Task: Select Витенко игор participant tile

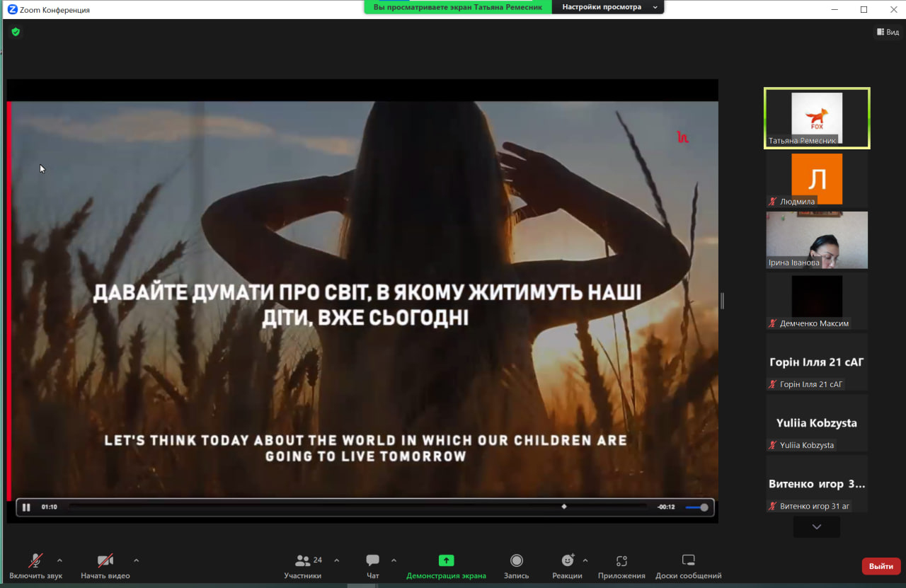Action: point(817,483)
